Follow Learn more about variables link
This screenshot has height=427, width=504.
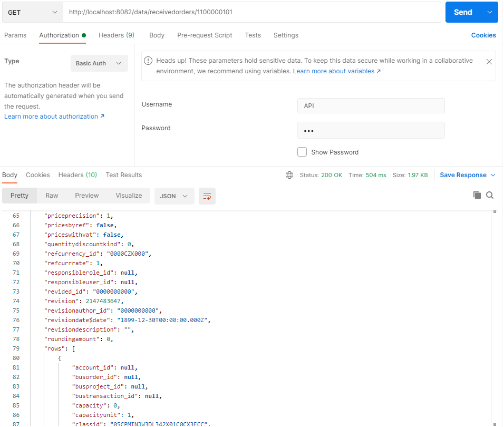coord(336,71)
